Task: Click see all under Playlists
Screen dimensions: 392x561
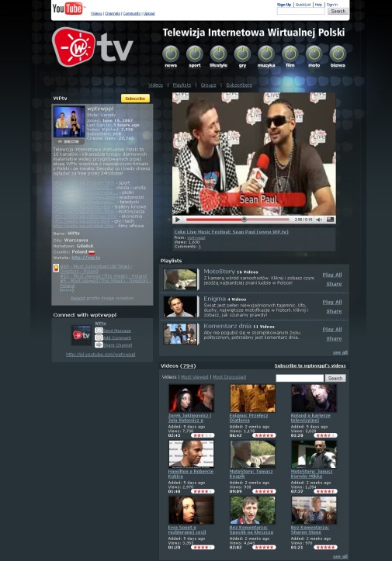Action: point(340,352)
